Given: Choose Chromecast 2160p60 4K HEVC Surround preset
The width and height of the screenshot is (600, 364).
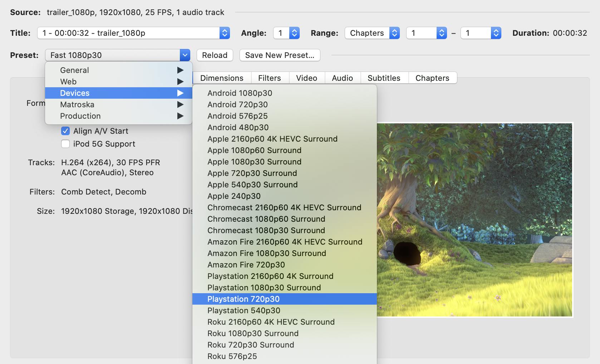Looking at the screenshot, I should tap(285, 207).
